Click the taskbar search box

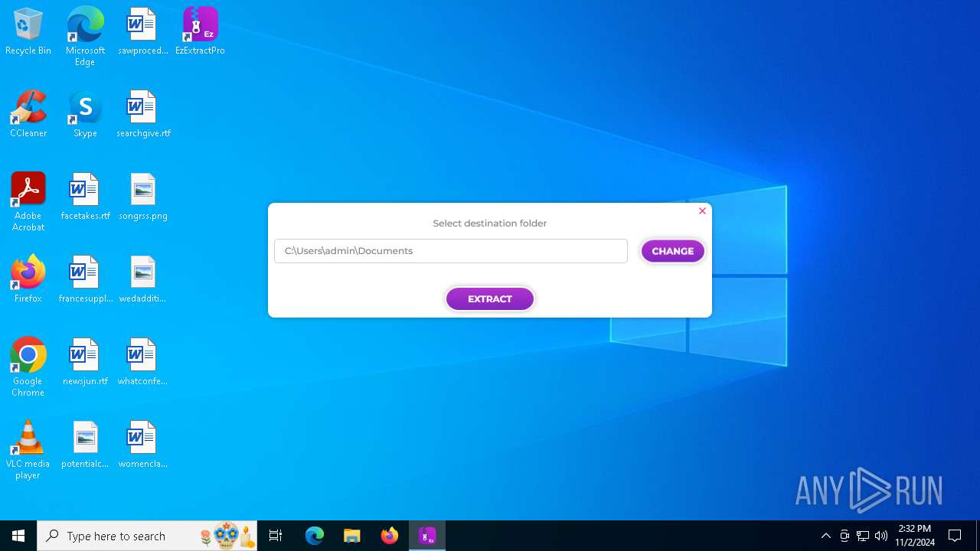(147, 536)
